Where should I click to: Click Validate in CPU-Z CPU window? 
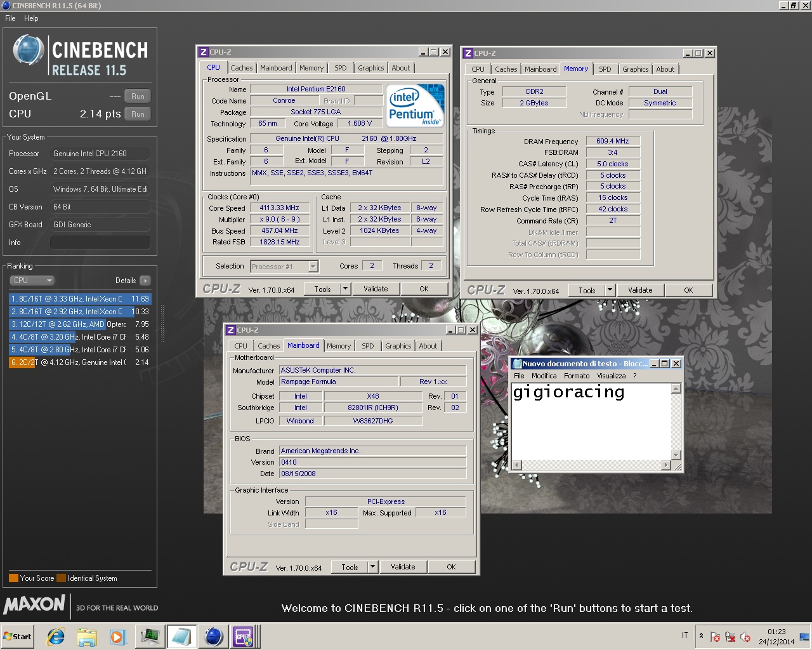(x=376, y=289)
